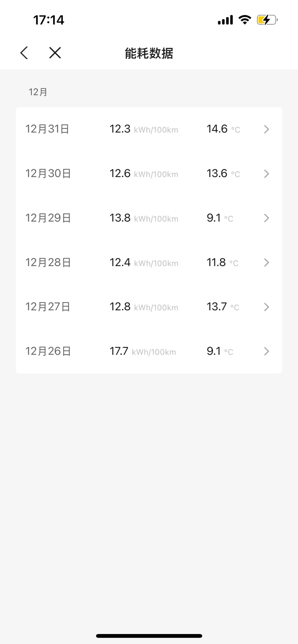Open details via 12月26日 chevron
Image resolution: width=298 pixels, height=644 pixels.
[267, 351]
